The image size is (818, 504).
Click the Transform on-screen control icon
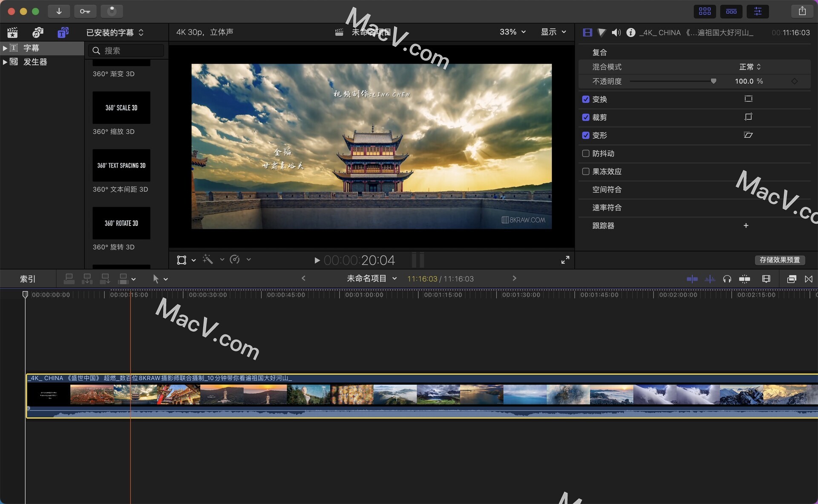pos(748,99)
